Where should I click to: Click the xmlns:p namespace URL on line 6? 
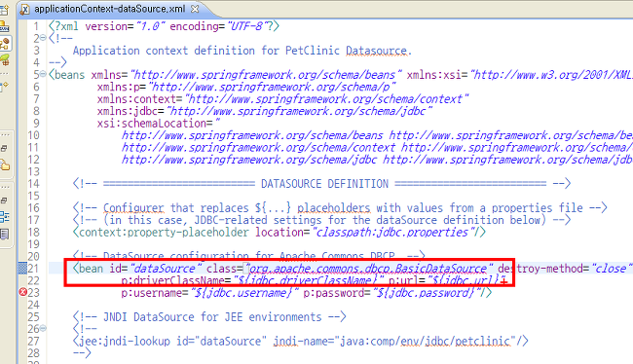(x=273, y=87)
